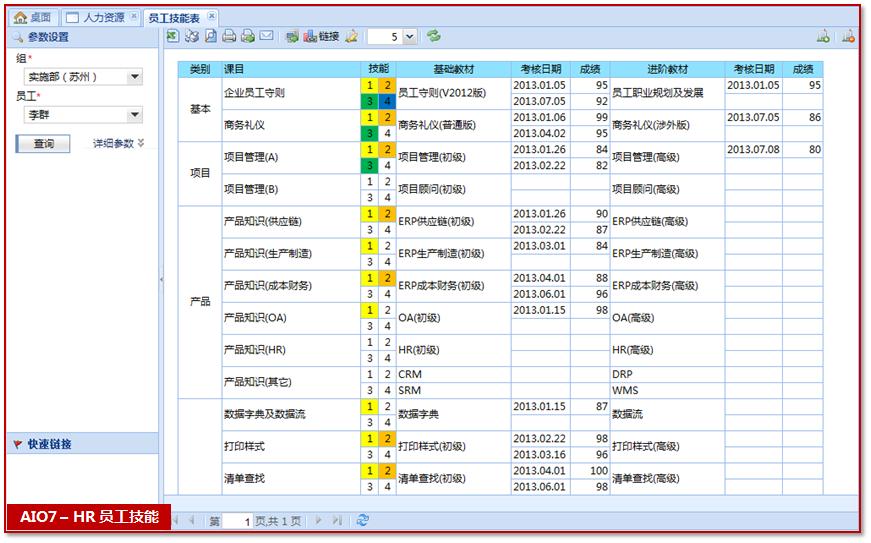Expand the 快速链接 panel header

click(83, 444)
